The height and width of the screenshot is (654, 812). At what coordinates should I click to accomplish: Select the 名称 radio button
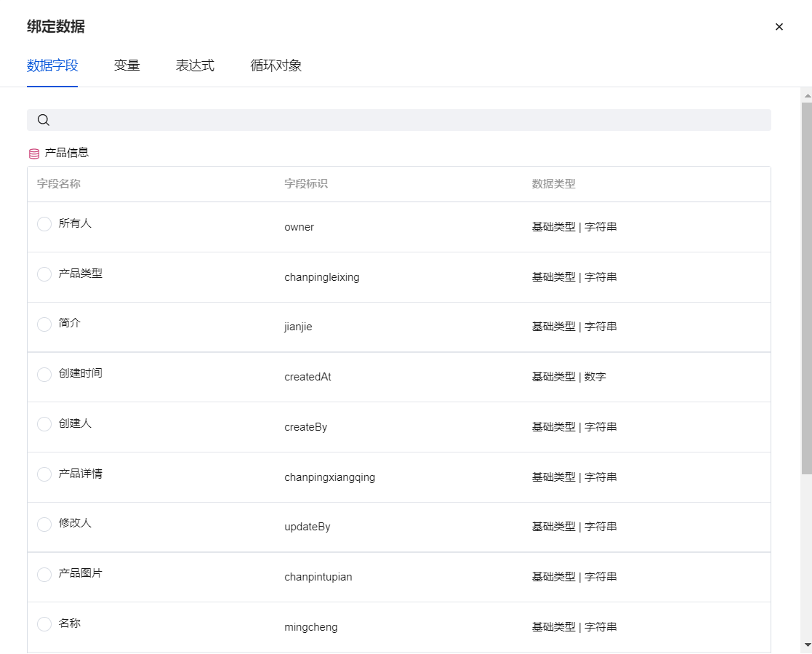tap(44, 624)
